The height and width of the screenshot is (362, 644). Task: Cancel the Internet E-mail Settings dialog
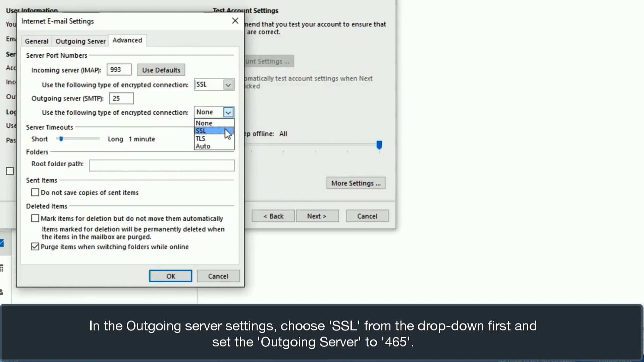(218, 276)
